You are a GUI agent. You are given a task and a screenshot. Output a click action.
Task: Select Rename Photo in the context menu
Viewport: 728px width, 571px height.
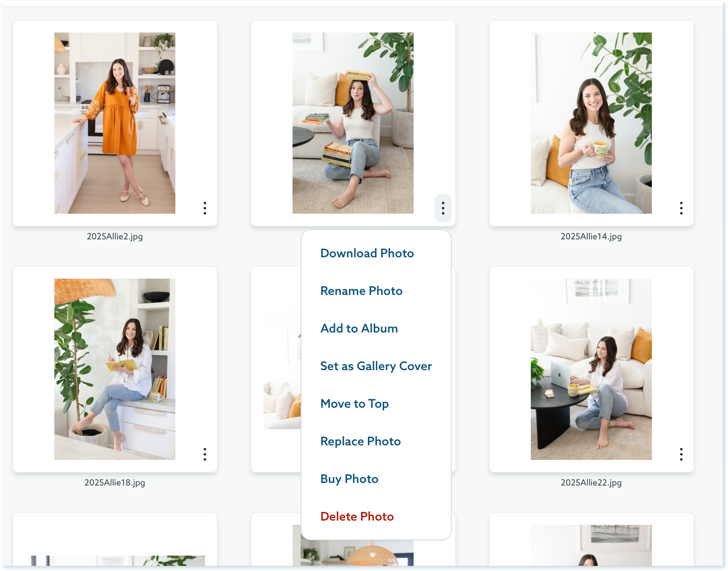coord(361,291)
